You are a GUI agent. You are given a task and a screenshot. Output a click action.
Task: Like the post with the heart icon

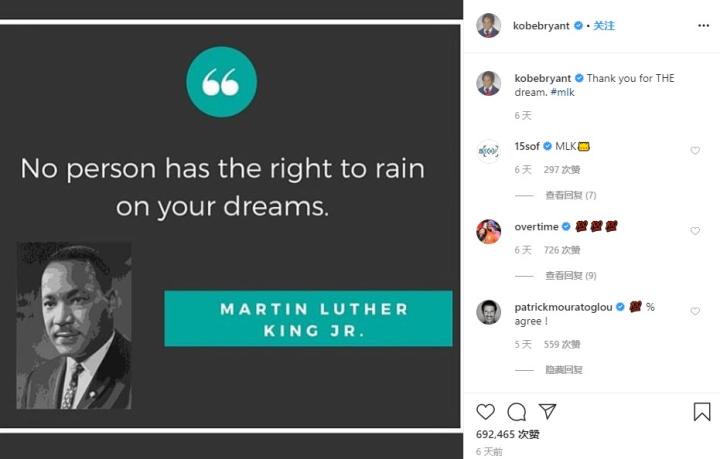(485, 411)
